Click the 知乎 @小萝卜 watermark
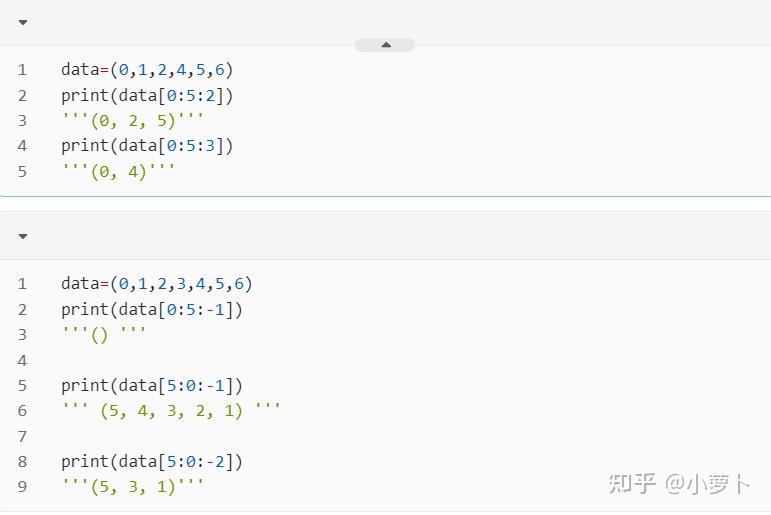Viewport: 771px width, 515px height. coord(679,484)
